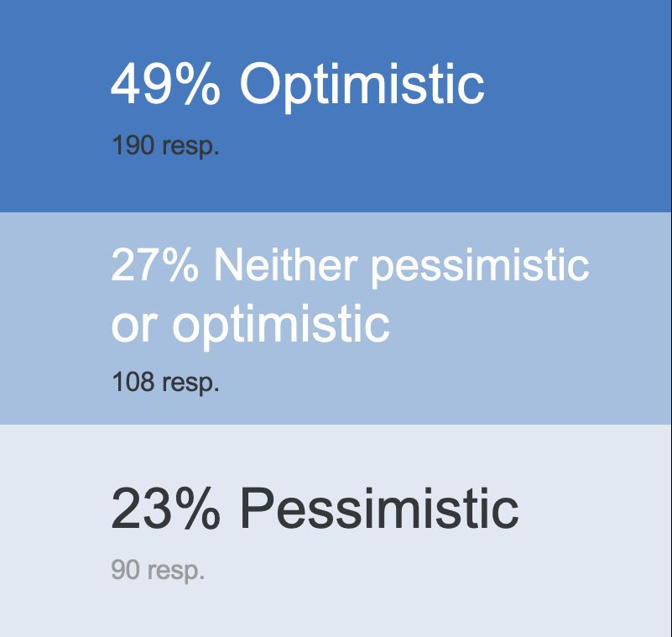Select the dark blue Optimistic segment background
Image resolution: width=672 pixels, height=637 pixels.
[336, 106]
